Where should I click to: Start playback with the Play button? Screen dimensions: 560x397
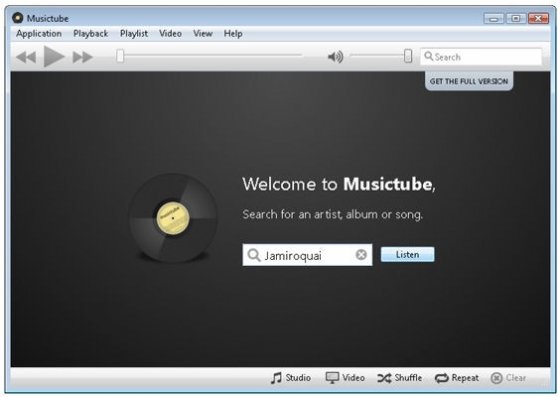pyautogui.click(x=54, y=56)
